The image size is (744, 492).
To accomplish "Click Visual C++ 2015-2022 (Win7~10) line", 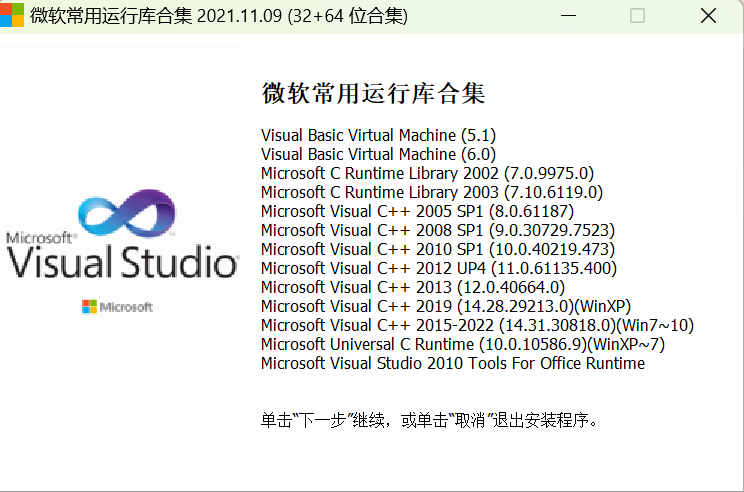I will click(477, 325).
